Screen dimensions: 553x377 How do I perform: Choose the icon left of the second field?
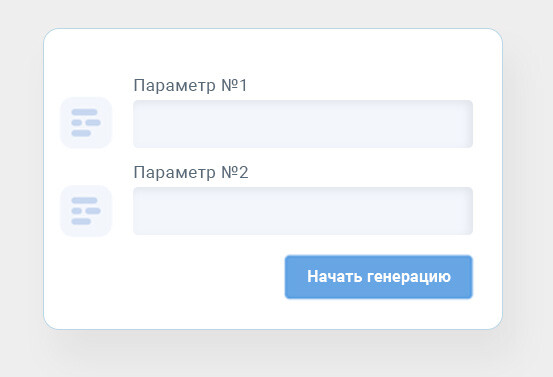86,211
